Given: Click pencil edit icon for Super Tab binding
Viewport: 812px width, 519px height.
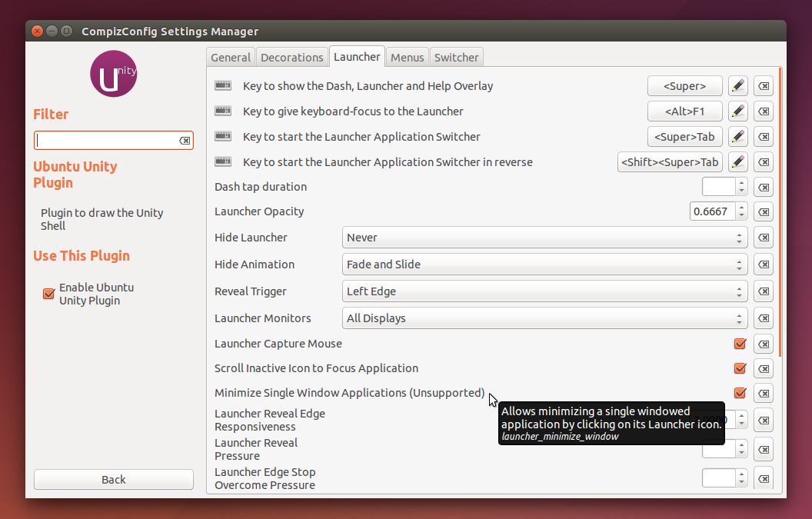Looking at the screenshot, I should [x=738, y=137].
